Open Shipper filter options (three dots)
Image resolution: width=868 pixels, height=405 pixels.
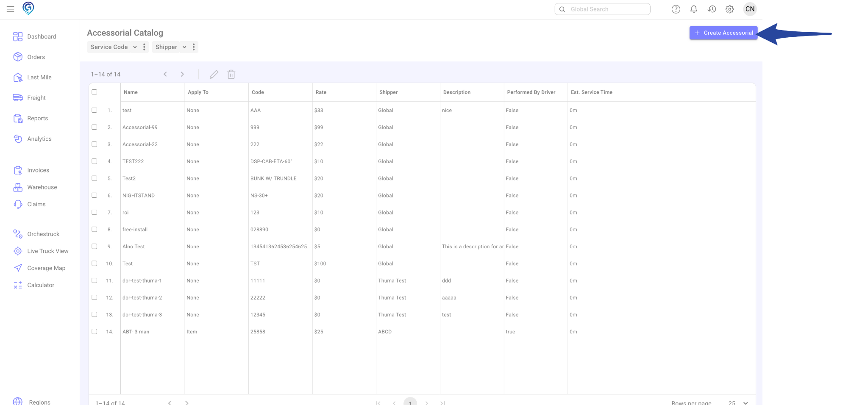[x=194, y=47]
